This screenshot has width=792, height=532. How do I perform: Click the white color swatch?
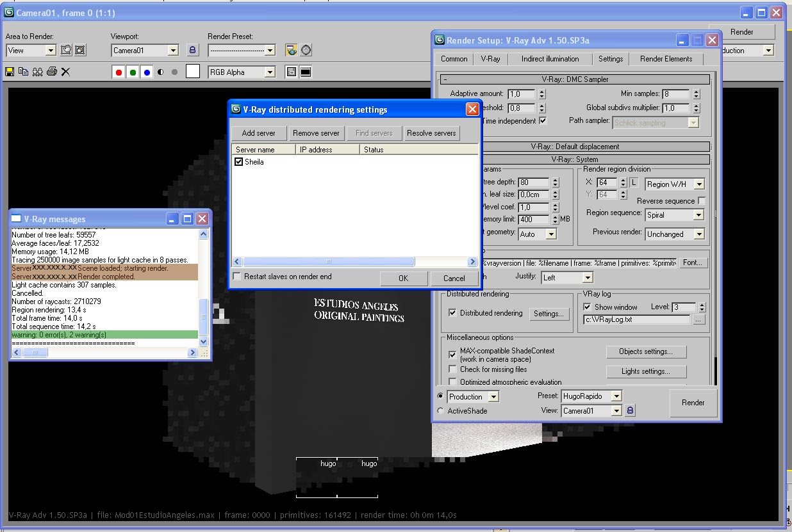pos(193,72)
